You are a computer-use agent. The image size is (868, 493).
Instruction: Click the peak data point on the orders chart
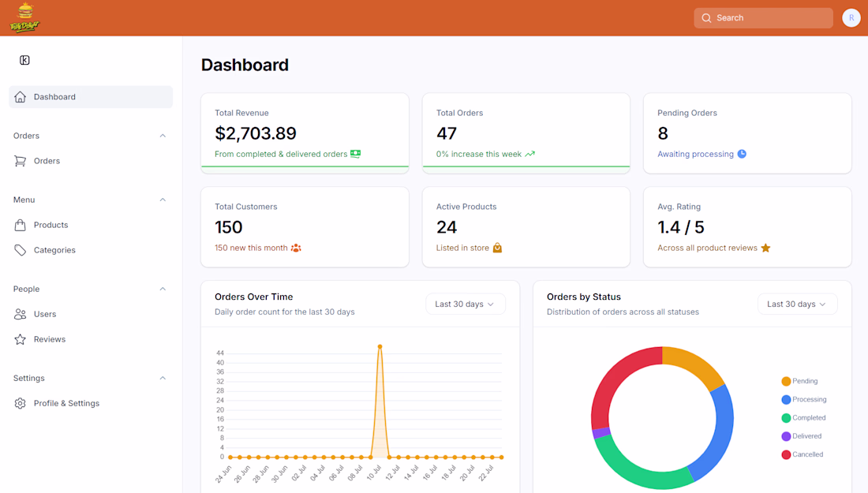(380, 347)
